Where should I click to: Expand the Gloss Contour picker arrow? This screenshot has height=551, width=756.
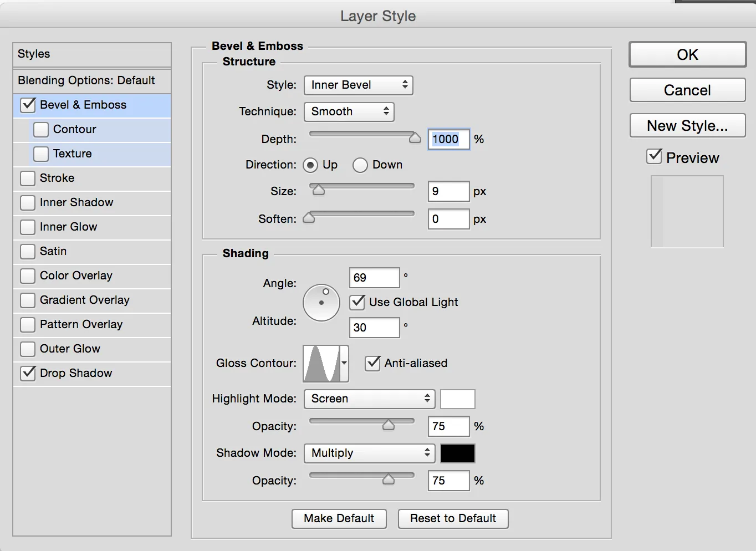(344, 364)
